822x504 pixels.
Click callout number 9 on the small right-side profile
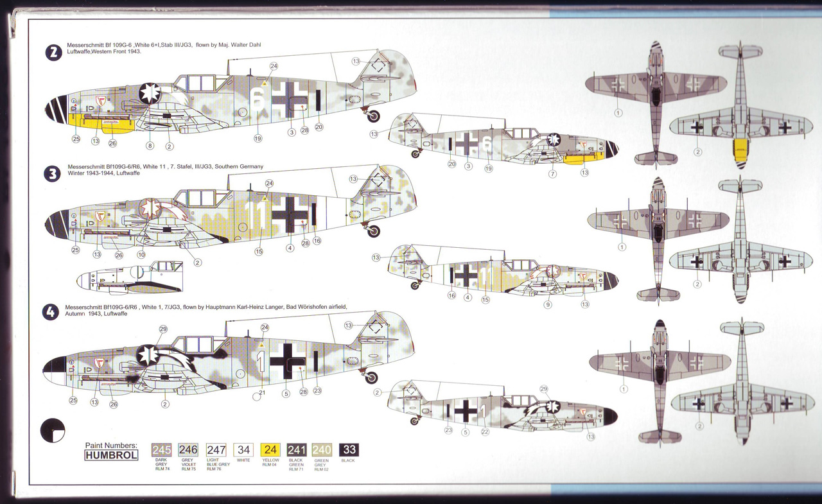point(547,304)
